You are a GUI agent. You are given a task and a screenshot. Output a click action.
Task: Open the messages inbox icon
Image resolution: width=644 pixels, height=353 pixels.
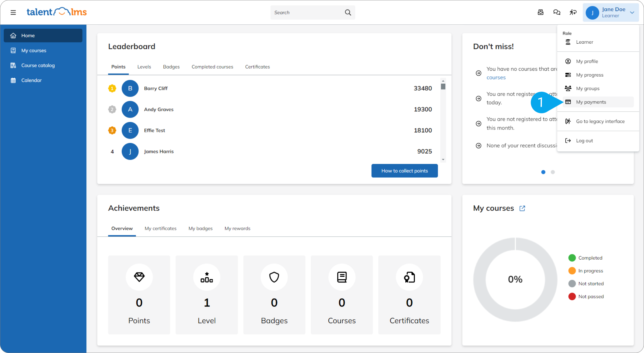(x=540, y=12)
